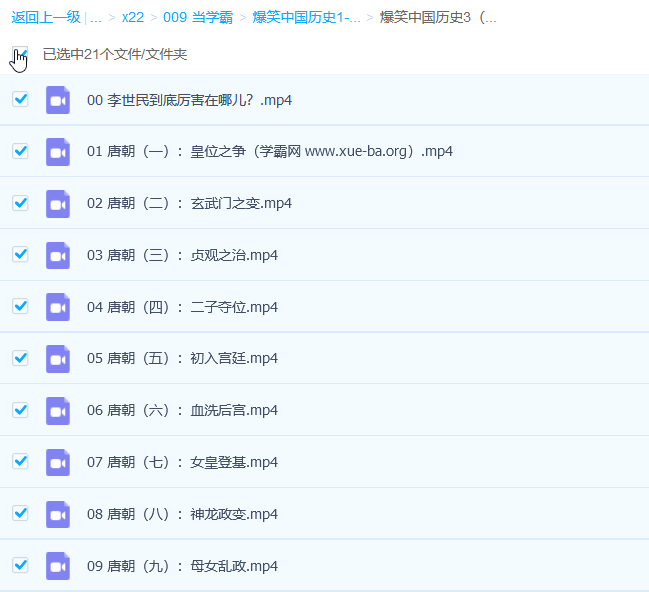
Task: Click video icon beside 05 初入宫廷
Action: pos(58,358)
